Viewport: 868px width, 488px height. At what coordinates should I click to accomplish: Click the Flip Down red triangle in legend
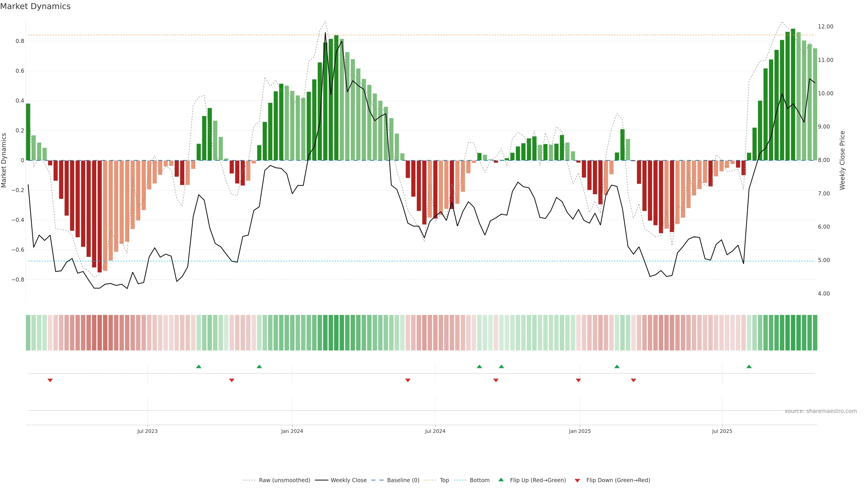point(577,480)
